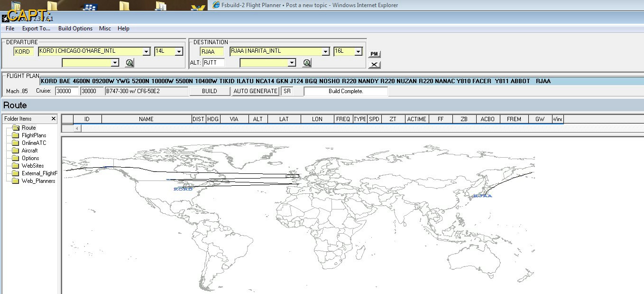Click the ALT airport field RJTT
644x294 pixels.
213,63
